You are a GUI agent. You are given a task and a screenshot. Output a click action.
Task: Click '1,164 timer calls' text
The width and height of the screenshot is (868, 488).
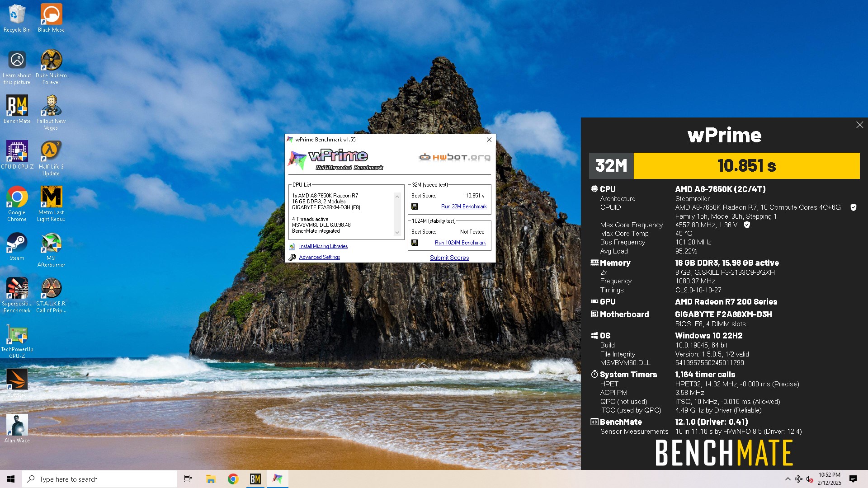(705, 375)
